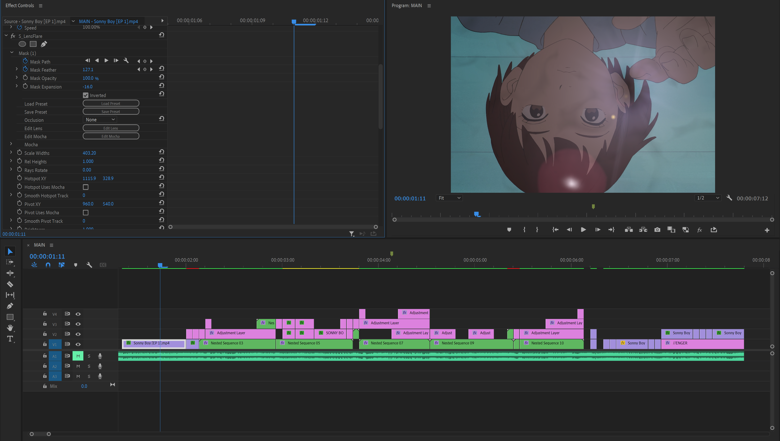780x441 pixels.
Task: Select the MAIN - Sonny Boy [EP 1].mp4 tab
Action: 108,21
